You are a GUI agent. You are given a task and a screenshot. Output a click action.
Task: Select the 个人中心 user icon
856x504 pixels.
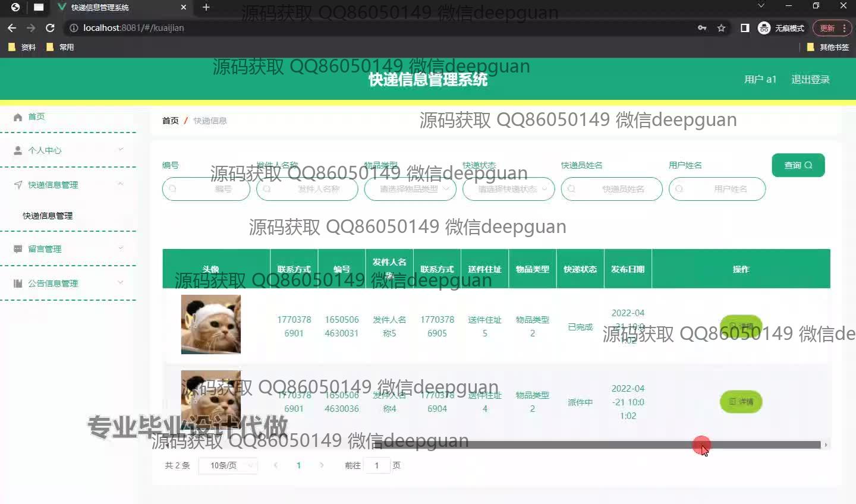[17, 150]
